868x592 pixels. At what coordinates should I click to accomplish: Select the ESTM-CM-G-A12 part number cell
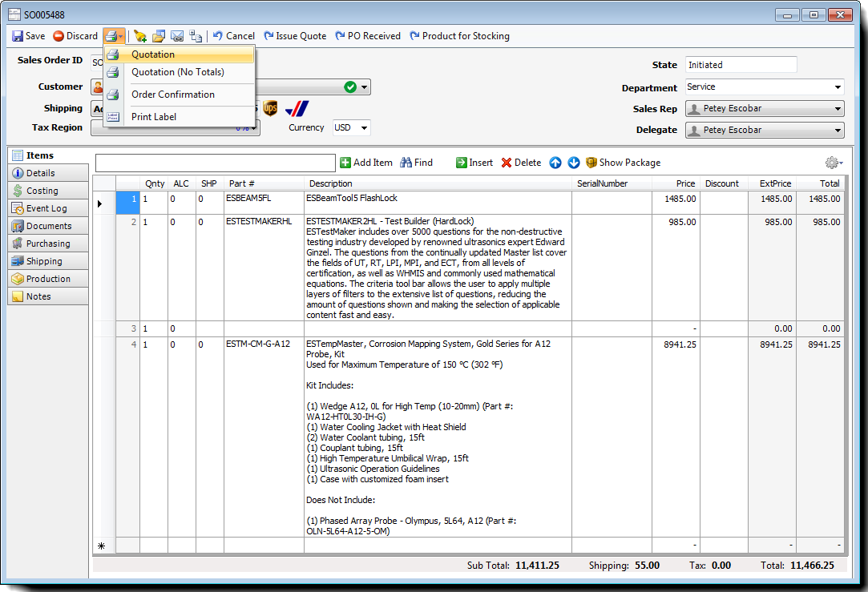[x=264, y=437]
